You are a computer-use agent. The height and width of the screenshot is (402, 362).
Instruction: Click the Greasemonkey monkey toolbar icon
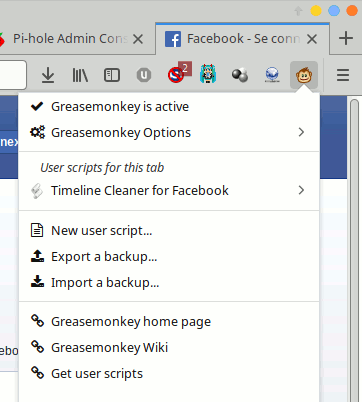(x=304, y=75)
